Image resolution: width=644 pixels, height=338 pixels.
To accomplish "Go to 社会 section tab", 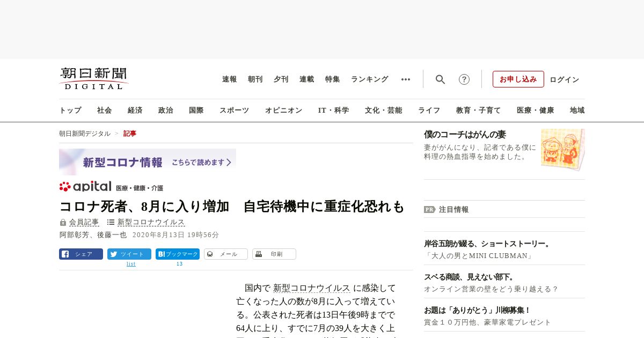I will [x=105, y=111].
